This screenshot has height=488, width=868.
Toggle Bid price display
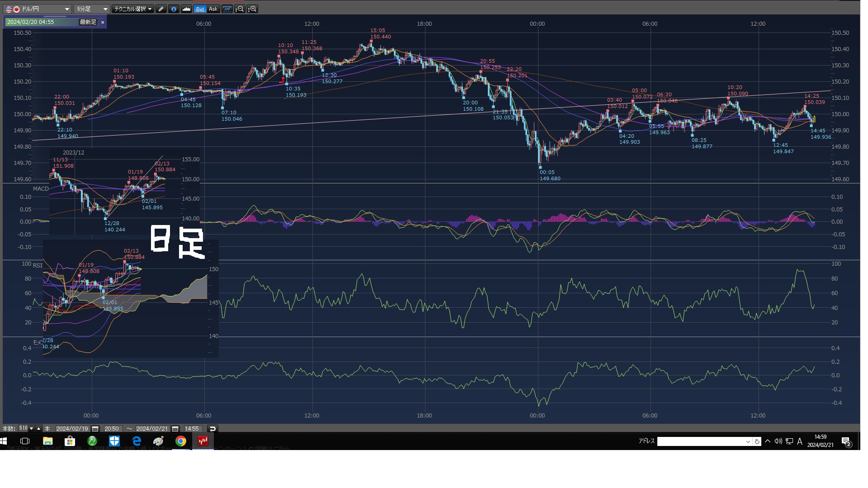tap(200, 9)
